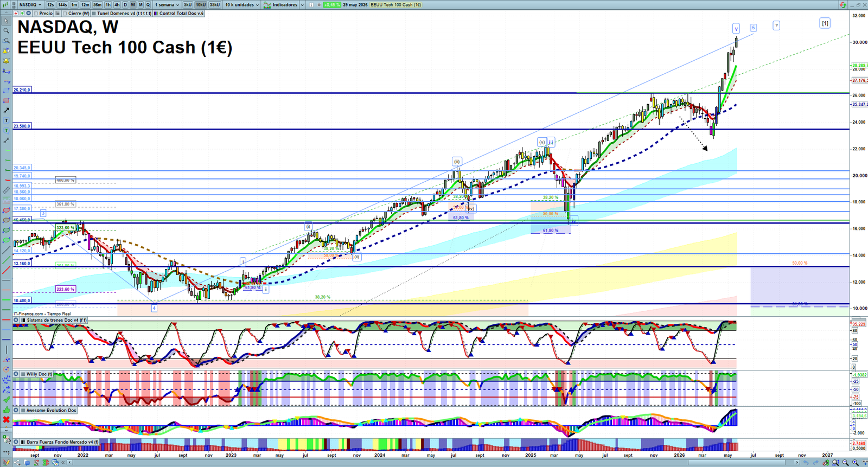Viewport: 868px width, 467px height.
Task: Toggle Willy Doc (t) indicator checkbox
Action: [23, 374]
